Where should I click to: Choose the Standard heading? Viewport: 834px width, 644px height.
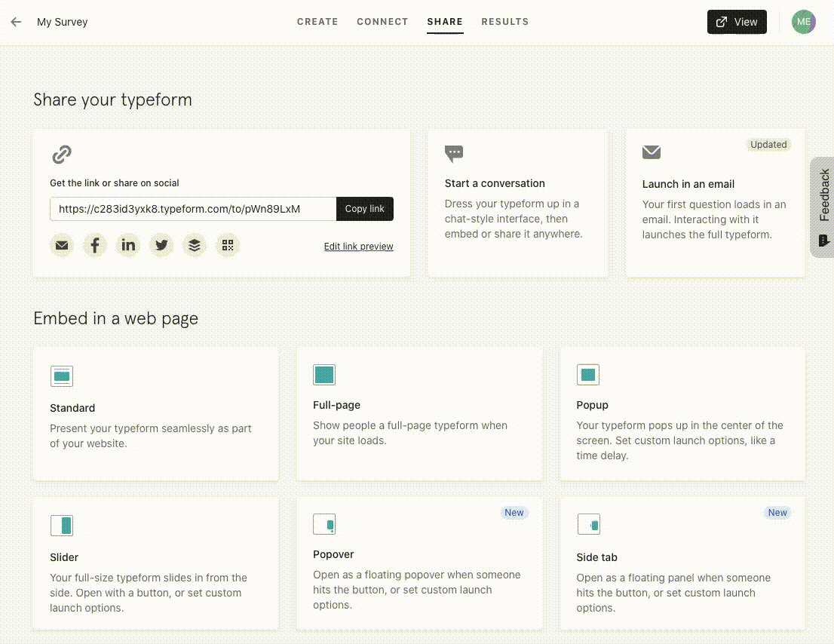click(72, 408)
